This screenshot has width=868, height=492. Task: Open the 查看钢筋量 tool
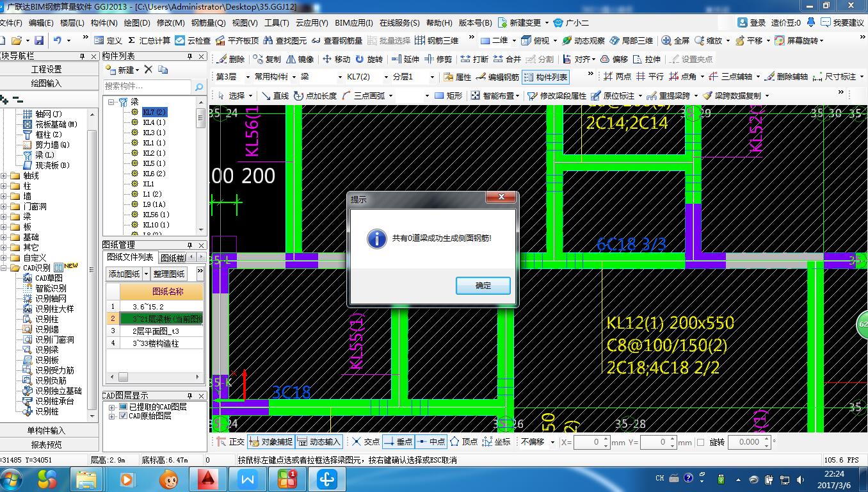point(337,40)
